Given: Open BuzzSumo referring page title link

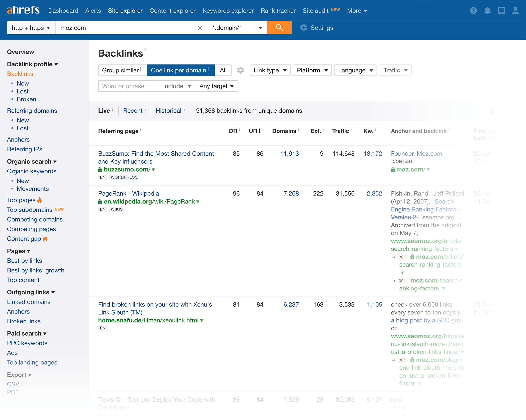Looking at the screenshot, I should click(x=156, y=157).
